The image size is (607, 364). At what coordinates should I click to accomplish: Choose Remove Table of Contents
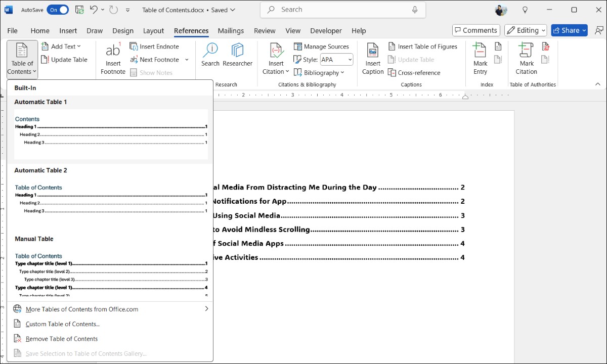(110, 339)
